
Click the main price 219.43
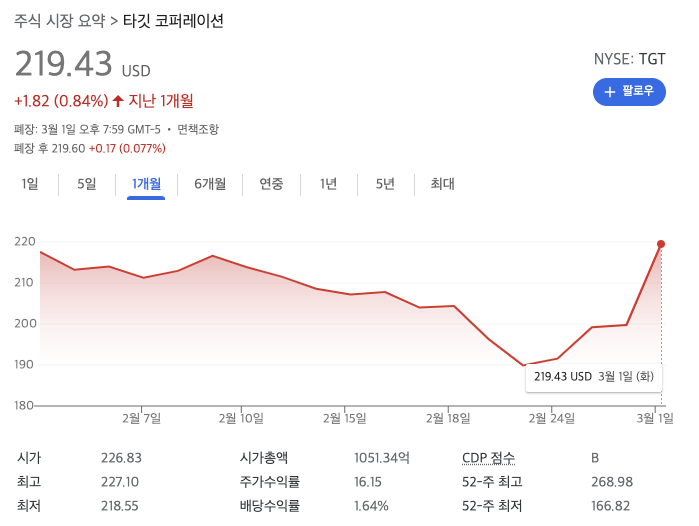pos(63,63)
